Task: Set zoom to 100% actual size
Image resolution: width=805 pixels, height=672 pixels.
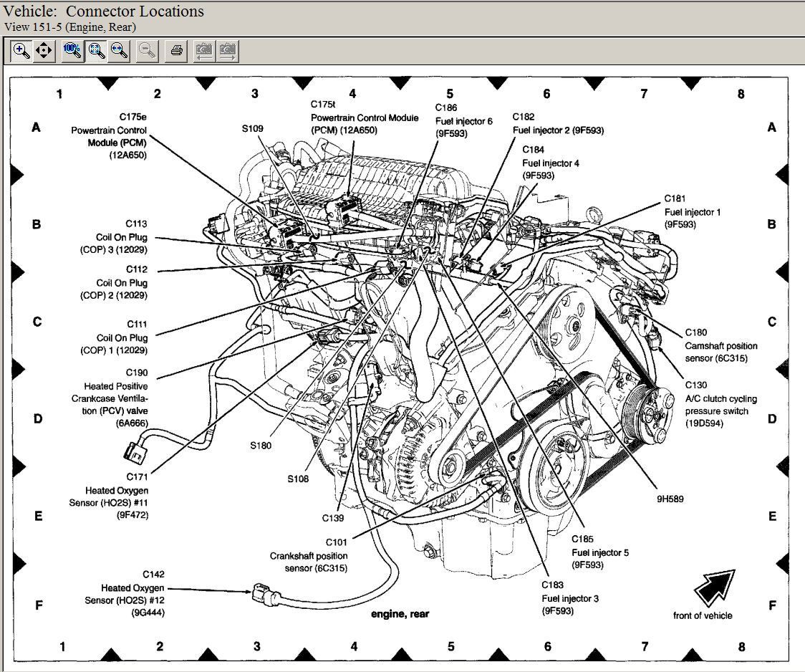Action: point(72,51)
